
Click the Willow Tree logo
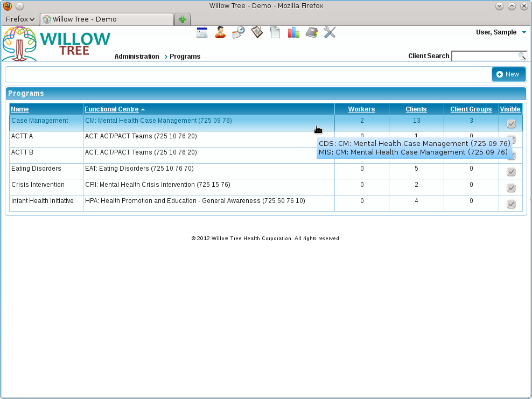pos(57,44)
